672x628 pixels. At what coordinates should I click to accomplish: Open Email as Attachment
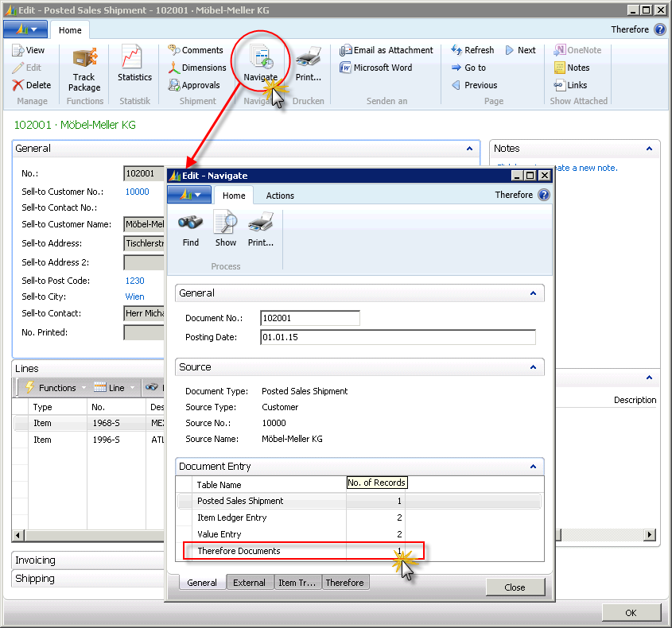click(x=386, y=50)
